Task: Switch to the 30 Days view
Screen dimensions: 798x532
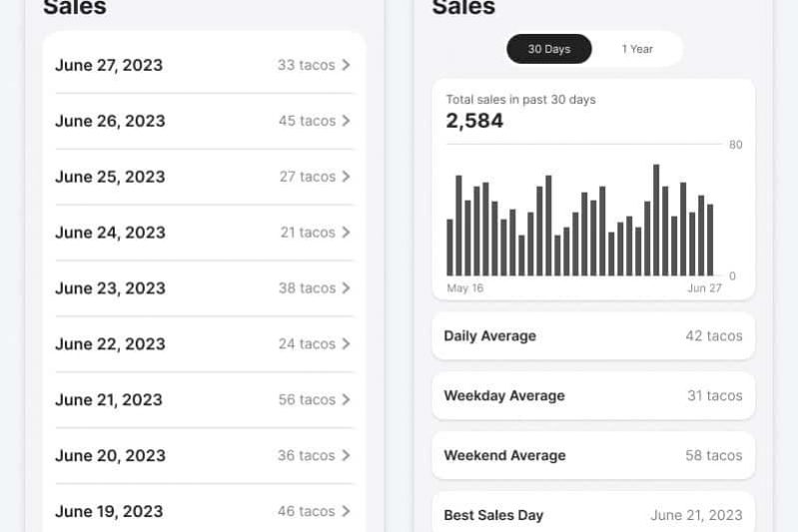Action: 549,49
